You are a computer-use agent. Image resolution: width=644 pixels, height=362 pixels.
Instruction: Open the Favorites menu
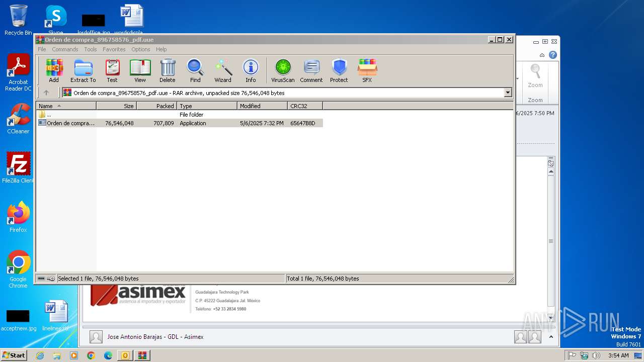(114, 49)
